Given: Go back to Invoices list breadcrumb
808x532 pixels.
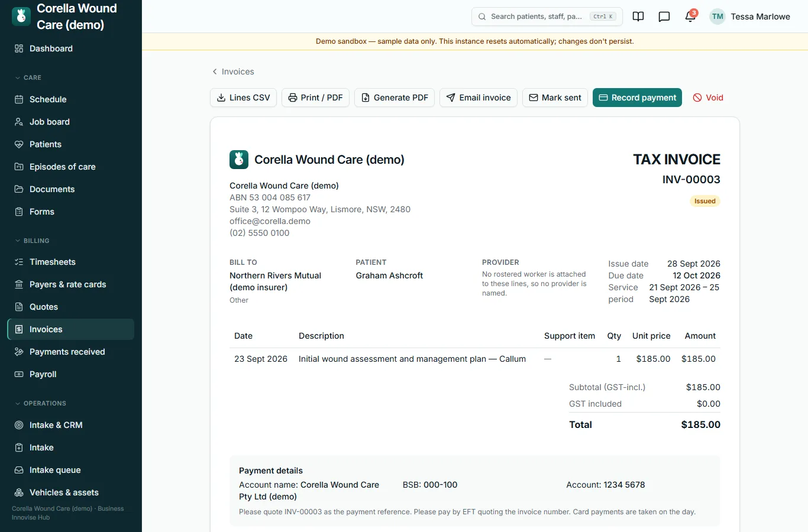Looking at the screenshot, I should point(233,72).
